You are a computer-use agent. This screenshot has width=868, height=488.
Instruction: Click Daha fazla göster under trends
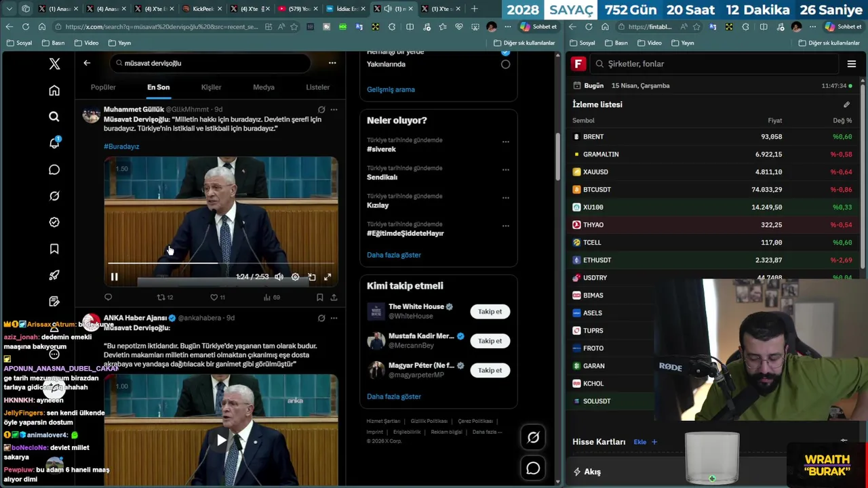394,255
